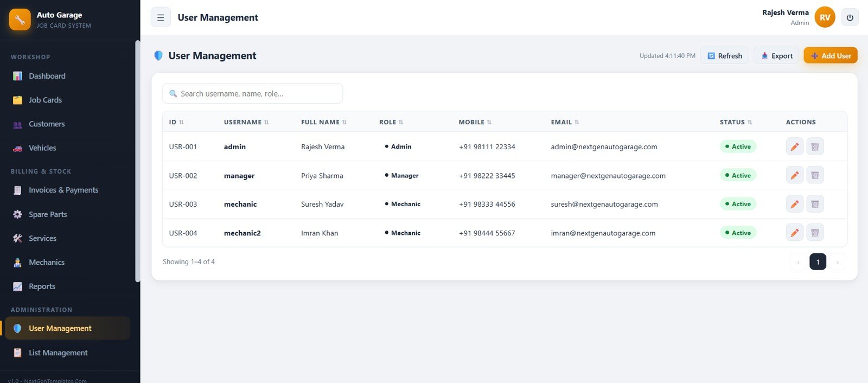
Task: Click the Showing 1–4 of 4 text
Action: [189, 261]
